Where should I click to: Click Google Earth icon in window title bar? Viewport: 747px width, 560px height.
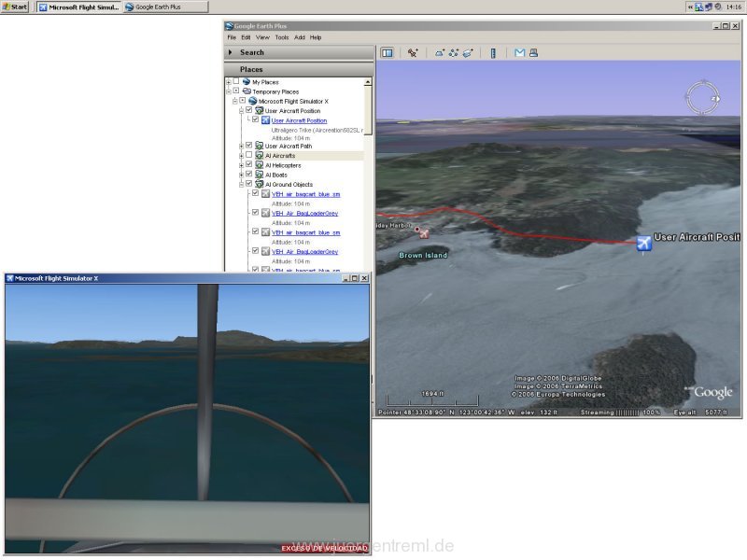tap(229, 26)
